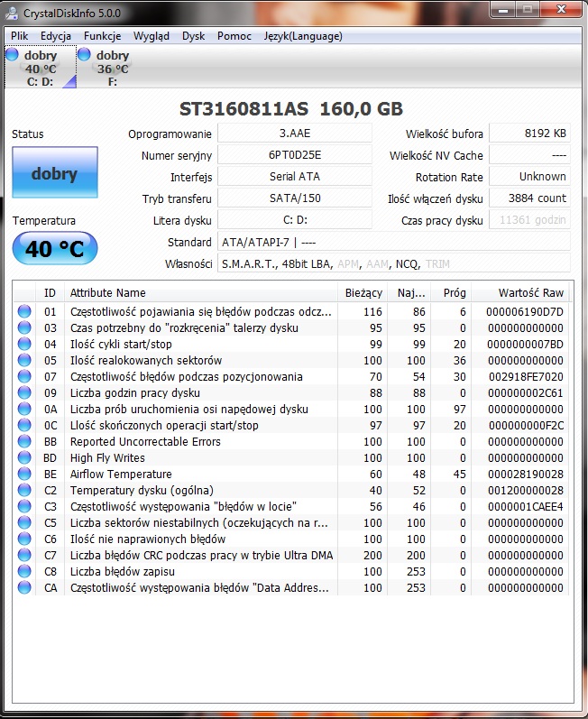Select row Liczba godzin pracy dysku
The width and height of the screenshot is (588, 719).
(291, 392)
